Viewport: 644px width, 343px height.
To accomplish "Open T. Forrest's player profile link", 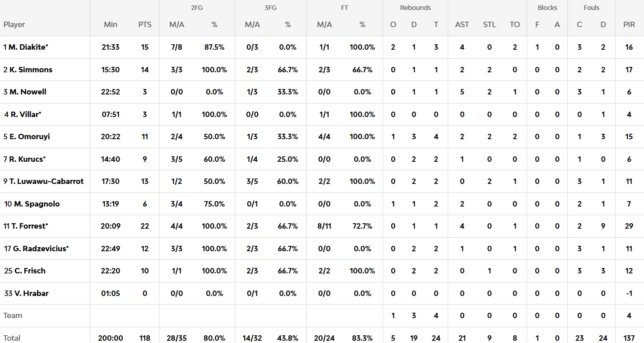I will point(28,226).
